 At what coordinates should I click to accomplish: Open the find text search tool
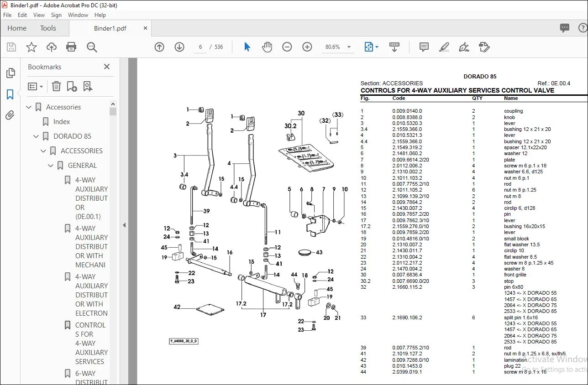[92, 47]
